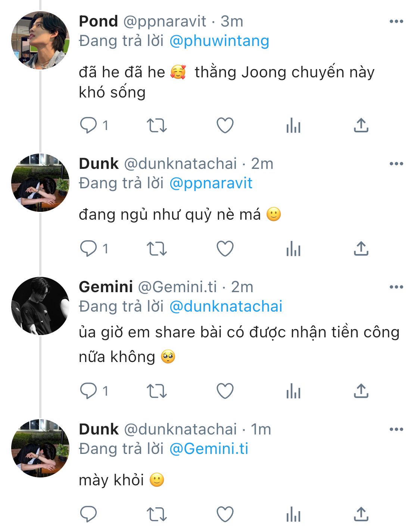Retweet Gemini's reply about share bài

pos(156,391)
